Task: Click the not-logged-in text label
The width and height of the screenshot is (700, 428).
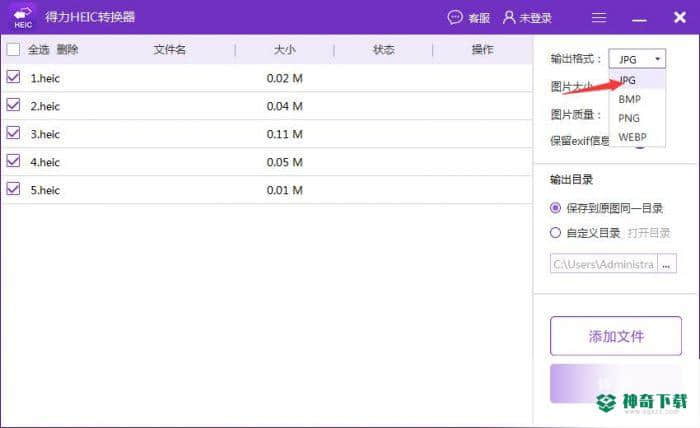Action: 535,18
